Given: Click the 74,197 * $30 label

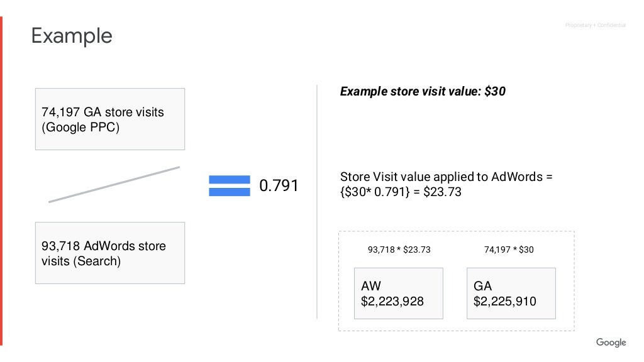Looking at the screenshot, I should 508,250.
